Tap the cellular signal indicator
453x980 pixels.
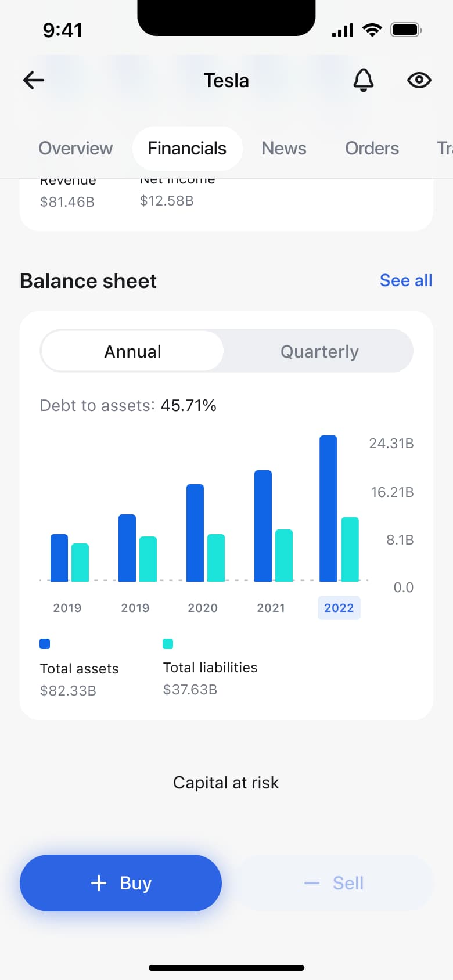(343, 30)
